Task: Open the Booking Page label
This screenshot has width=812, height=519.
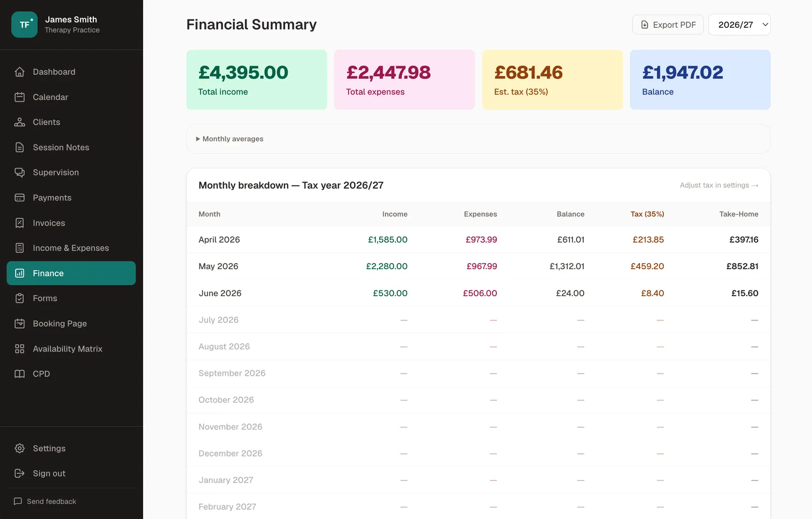Action: [60, 323]
